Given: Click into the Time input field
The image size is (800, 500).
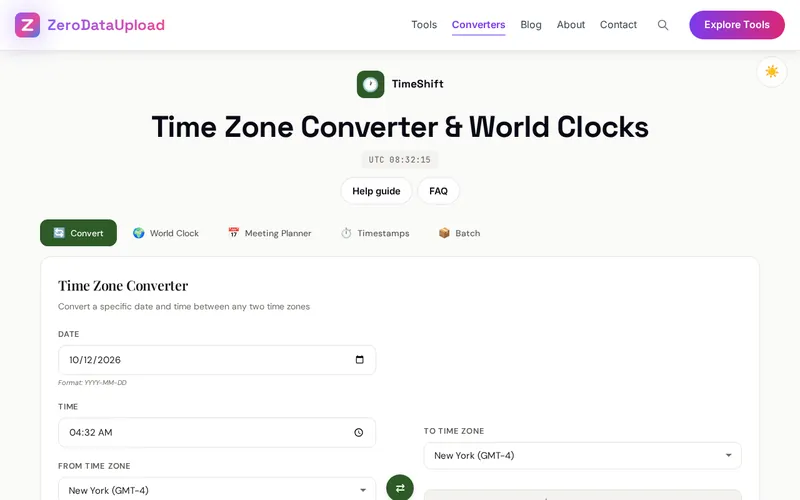Looking at the screenshot, I should 217,433.
